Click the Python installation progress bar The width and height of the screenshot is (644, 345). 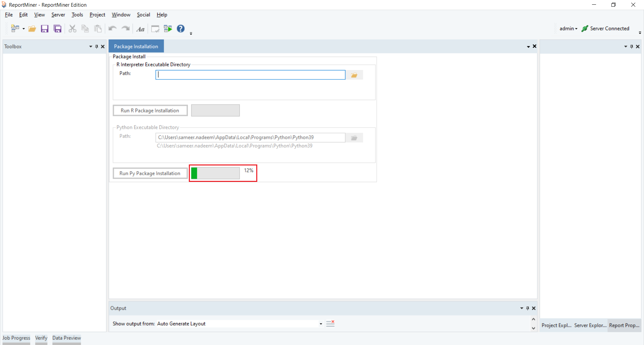(x=215, y=173)
